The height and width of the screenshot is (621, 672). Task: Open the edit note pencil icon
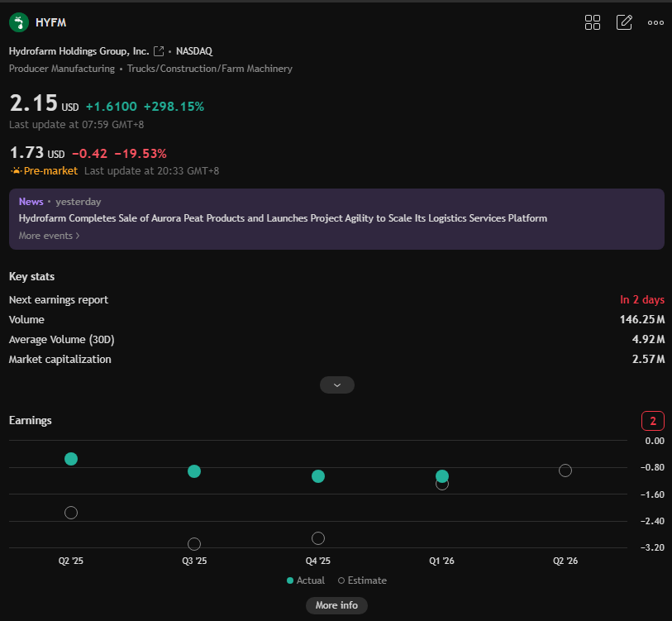624,22
